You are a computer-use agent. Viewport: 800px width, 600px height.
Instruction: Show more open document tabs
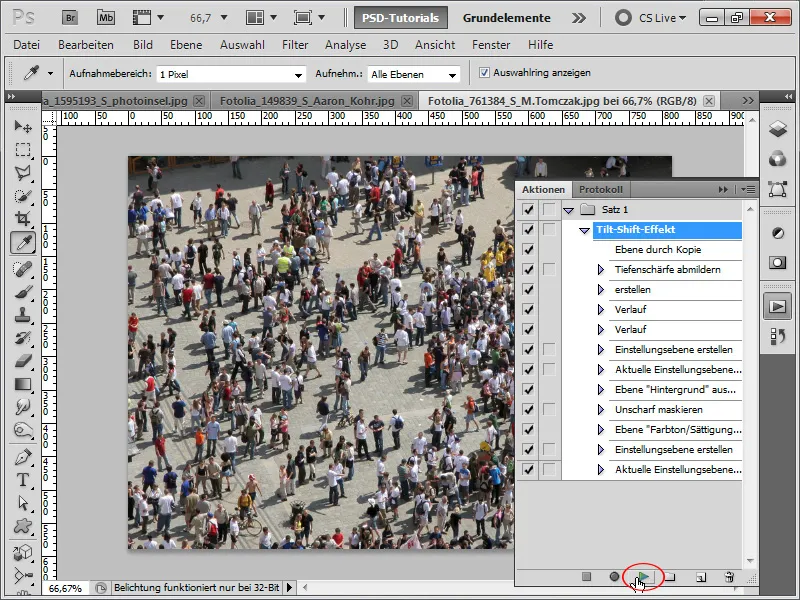(x=748, y=101)
